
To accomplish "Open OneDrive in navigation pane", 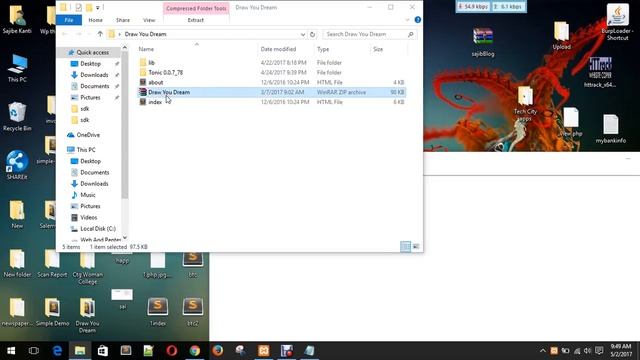I will pos(88,135).
